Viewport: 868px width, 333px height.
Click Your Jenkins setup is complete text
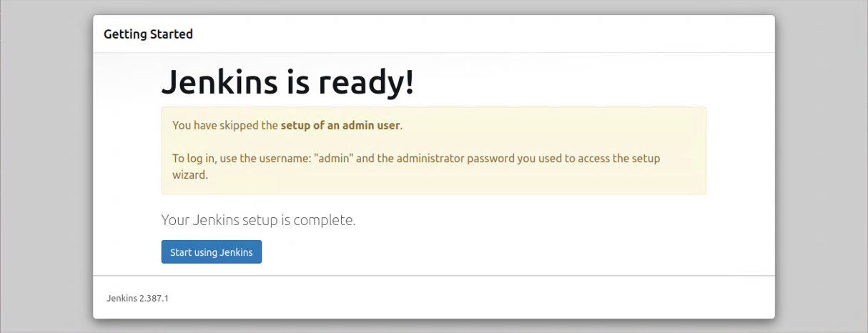click(x=258, y=220)
